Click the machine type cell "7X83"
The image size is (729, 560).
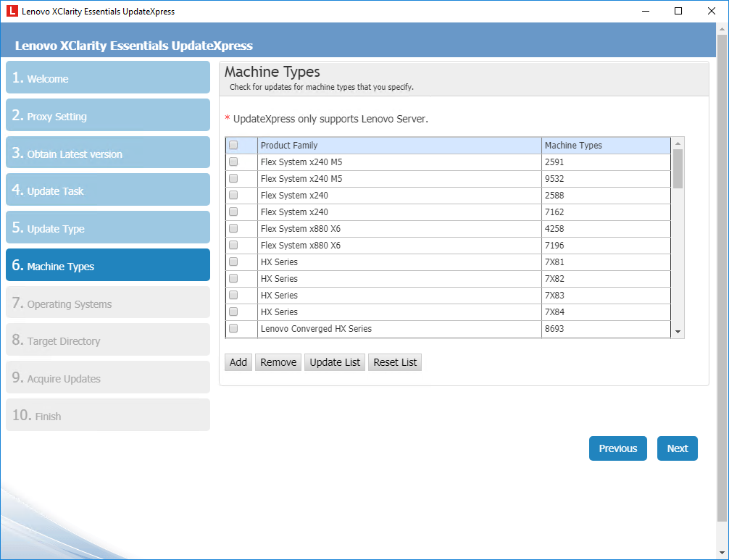coord(607,296)
